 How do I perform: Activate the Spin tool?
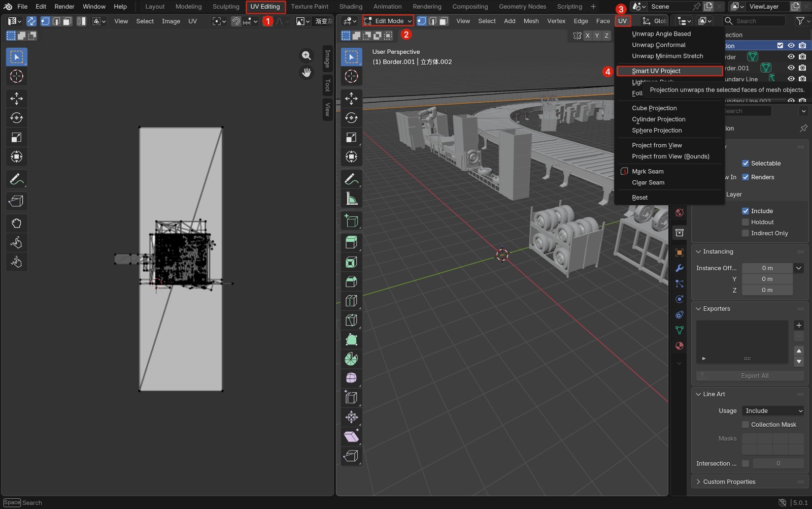351,359
